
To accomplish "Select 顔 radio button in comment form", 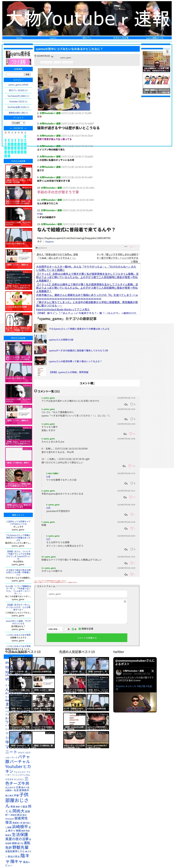I will click(66, 629).
